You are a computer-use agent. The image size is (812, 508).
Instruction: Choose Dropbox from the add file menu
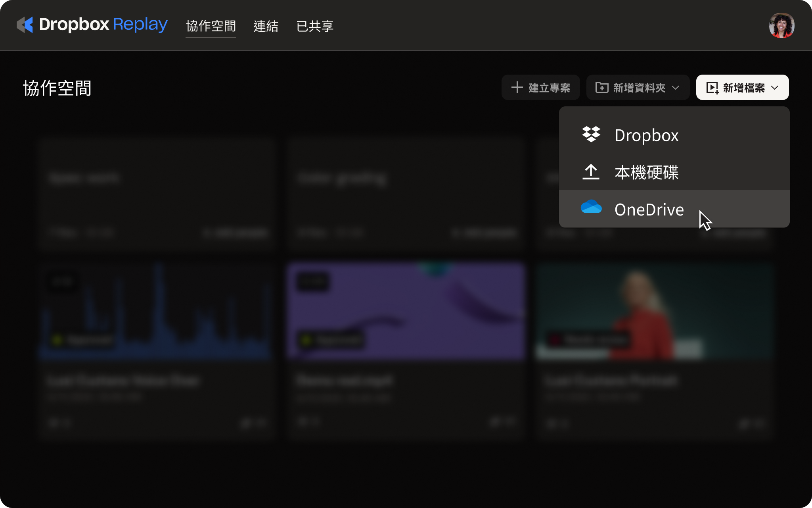click(674, 135)
